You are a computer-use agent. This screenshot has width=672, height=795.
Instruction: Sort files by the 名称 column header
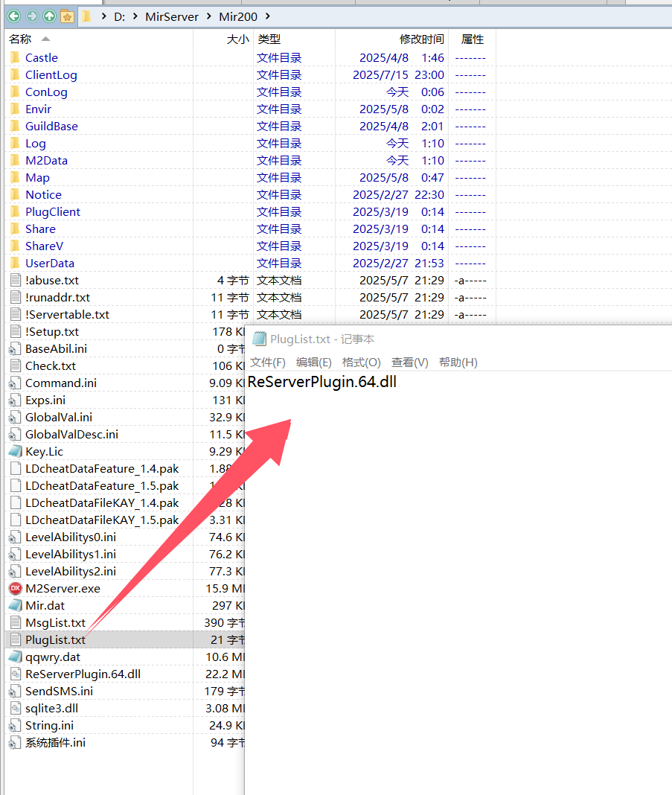point(21,39)
